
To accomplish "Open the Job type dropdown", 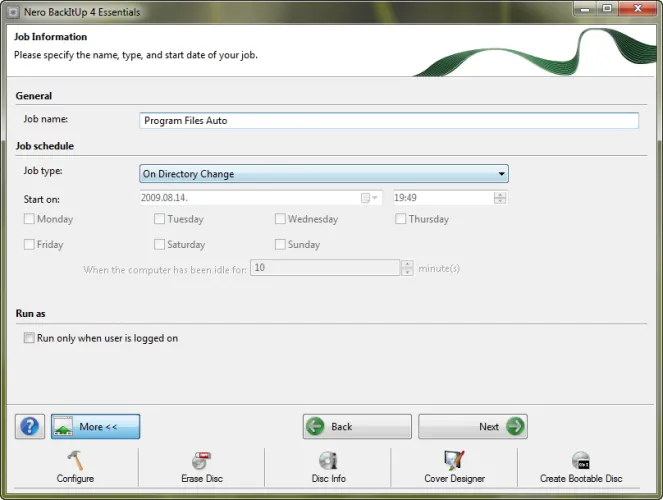I will (324, 174).
